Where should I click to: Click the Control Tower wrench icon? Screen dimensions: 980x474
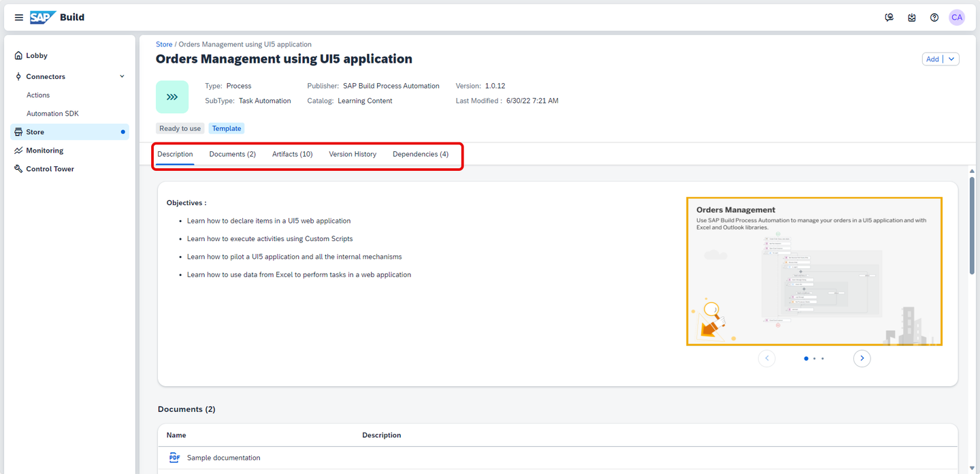point(18,169)
